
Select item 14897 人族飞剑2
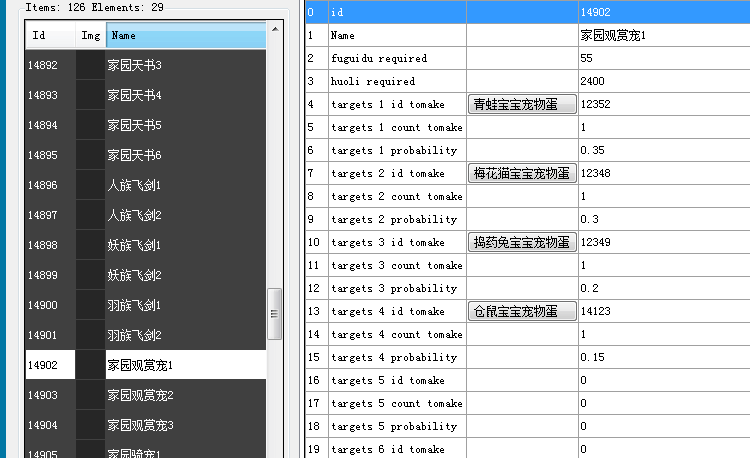pyautogui.click(x=146, y=215)
